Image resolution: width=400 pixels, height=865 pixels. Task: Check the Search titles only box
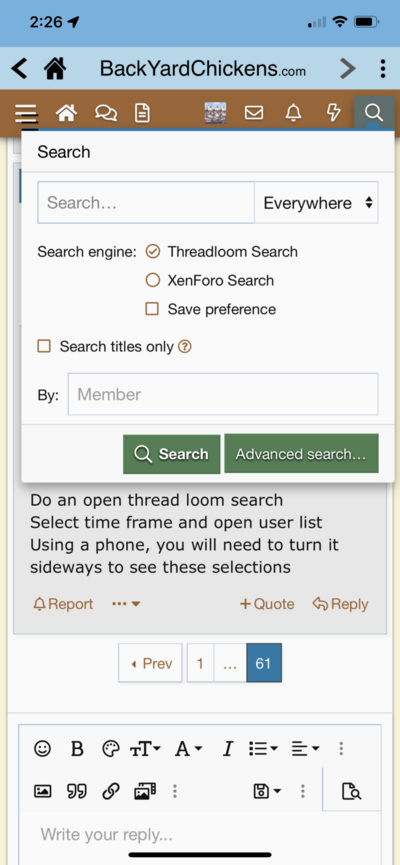coord(44,346)
